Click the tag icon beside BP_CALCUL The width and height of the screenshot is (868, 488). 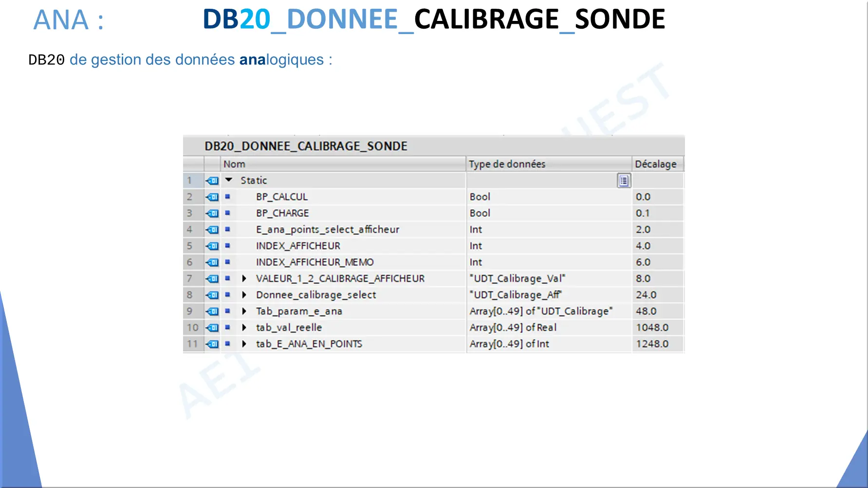pos(212,197)
